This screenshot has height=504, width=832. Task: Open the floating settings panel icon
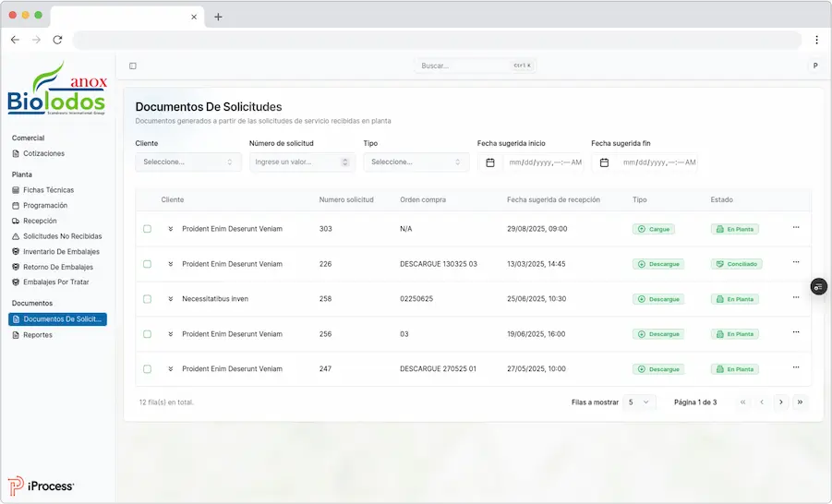pyautogui.click(x=818, y=287)
